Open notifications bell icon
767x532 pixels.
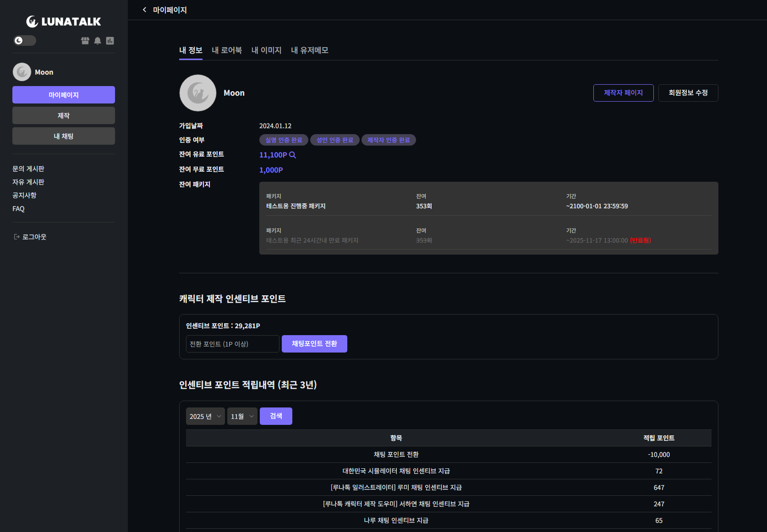(98, 41)
